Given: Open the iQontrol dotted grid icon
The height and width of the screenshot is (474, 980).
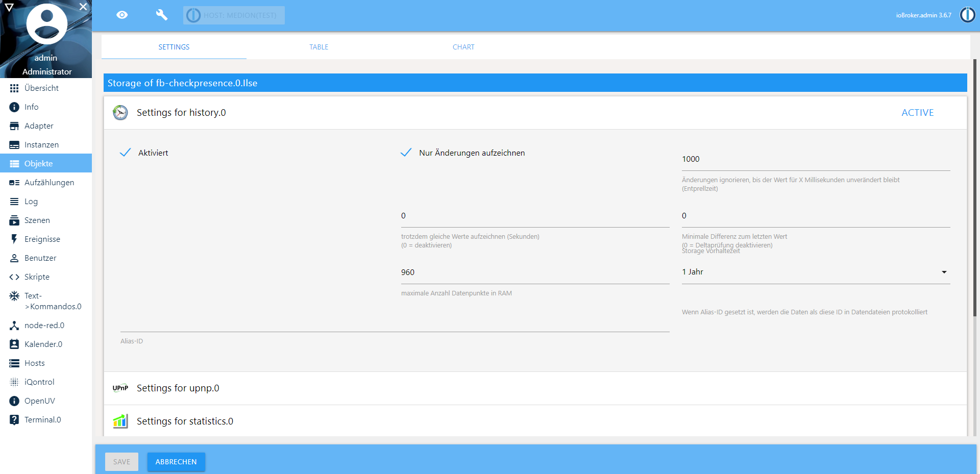Looking at the screenshot, I should [x=14, y=382].
